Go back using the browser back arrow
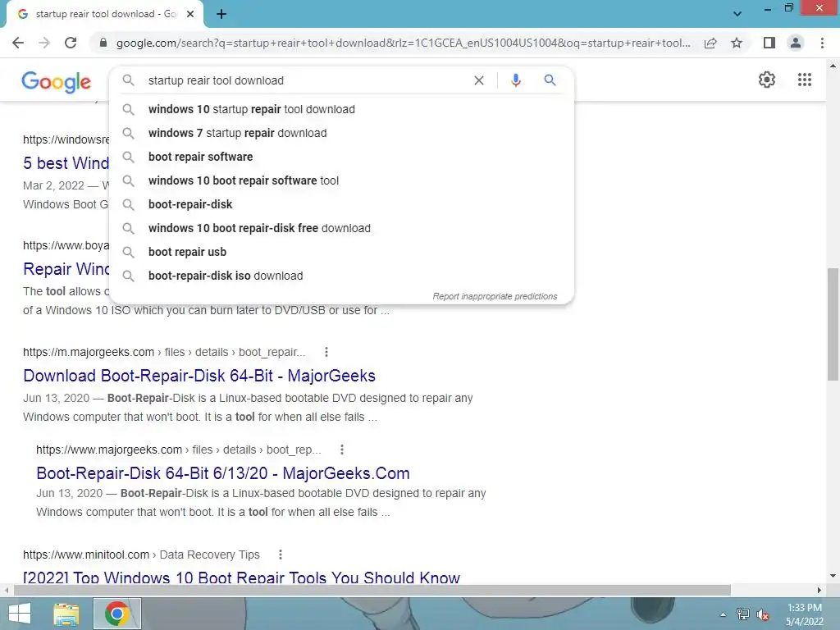This screenshot has width=840, height=630. pos(18,43)
